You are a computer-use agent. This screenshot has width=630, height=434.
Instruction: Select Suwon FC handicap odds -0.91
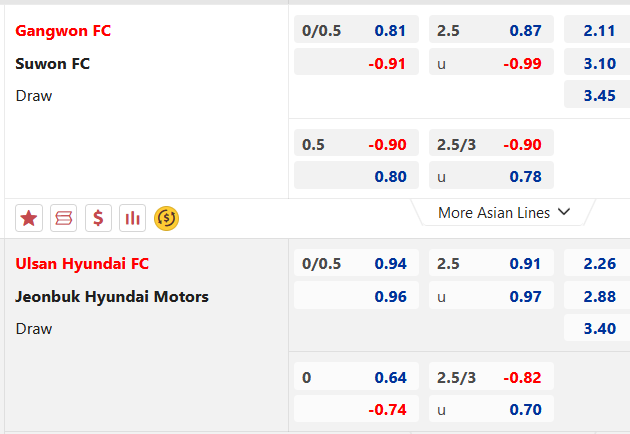tap(356, 62)
